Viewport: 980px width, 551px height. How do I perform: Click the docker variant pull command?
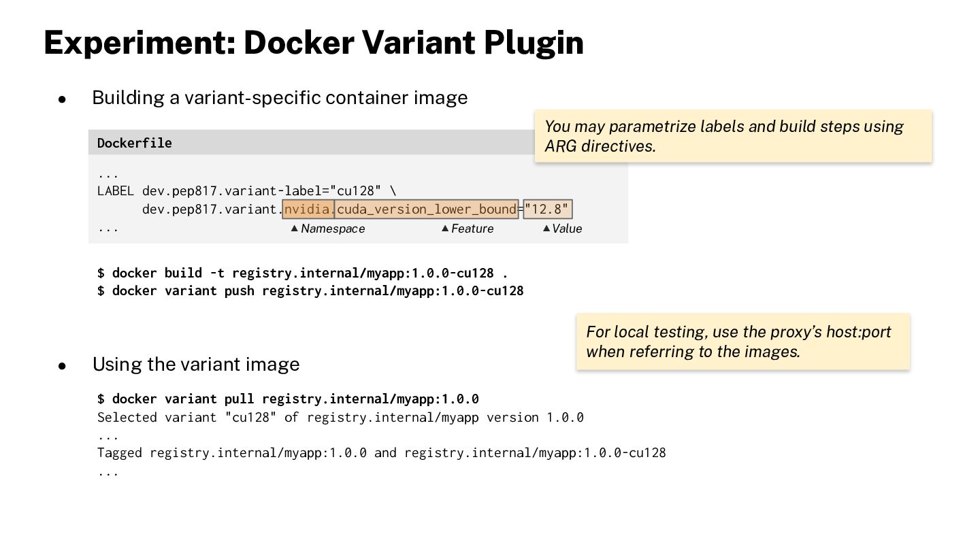click(x=288, y=399)
